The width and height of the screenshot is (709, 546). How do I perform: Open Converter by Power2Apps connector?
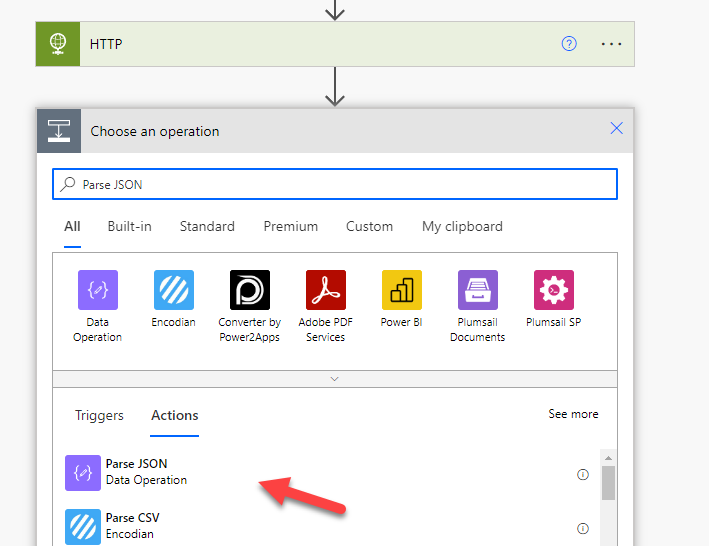tap(249, 290)
